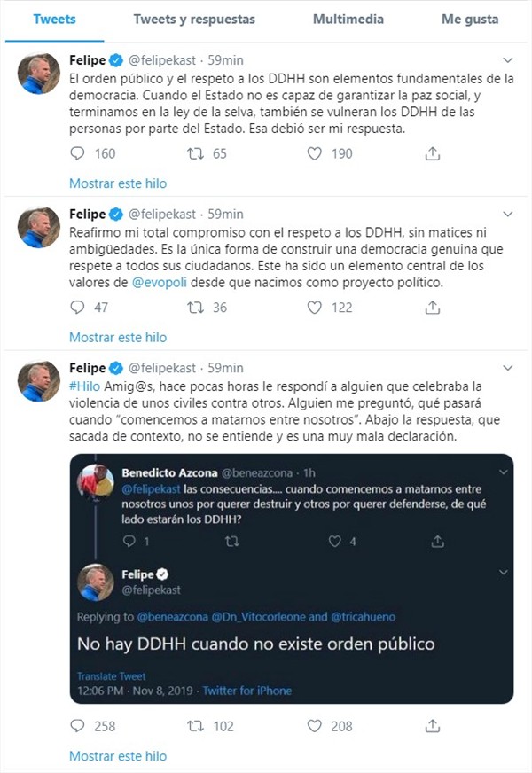532x773 pixels.
Task: Like the second tweet with 122 likes
Action: (314, 307)
